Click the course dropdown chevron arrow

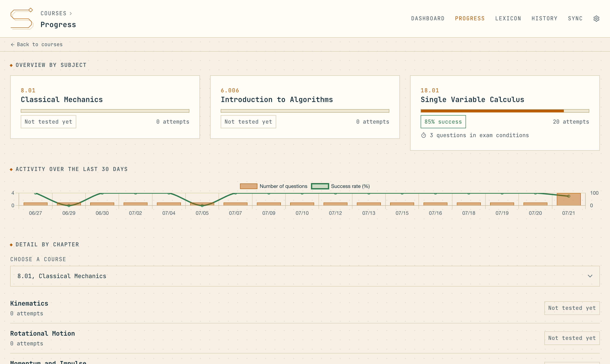590,276
